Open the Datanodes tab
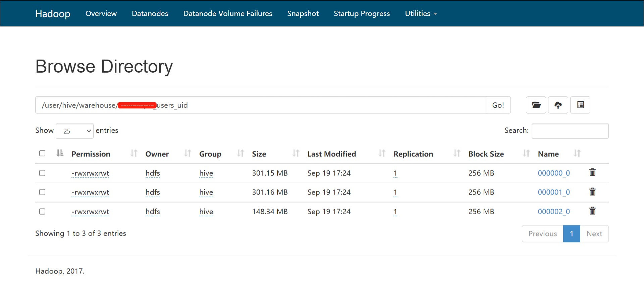The height and width of the screenshot is (289, 644). pos(150,13)
